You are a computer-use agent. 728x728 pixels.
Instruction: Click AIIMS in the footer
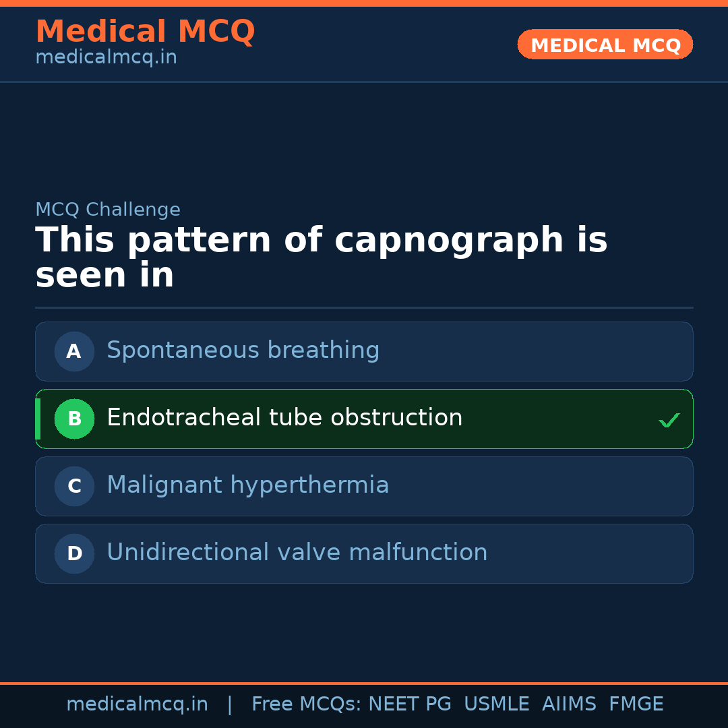pyautogui.click(x=569, y=704)
